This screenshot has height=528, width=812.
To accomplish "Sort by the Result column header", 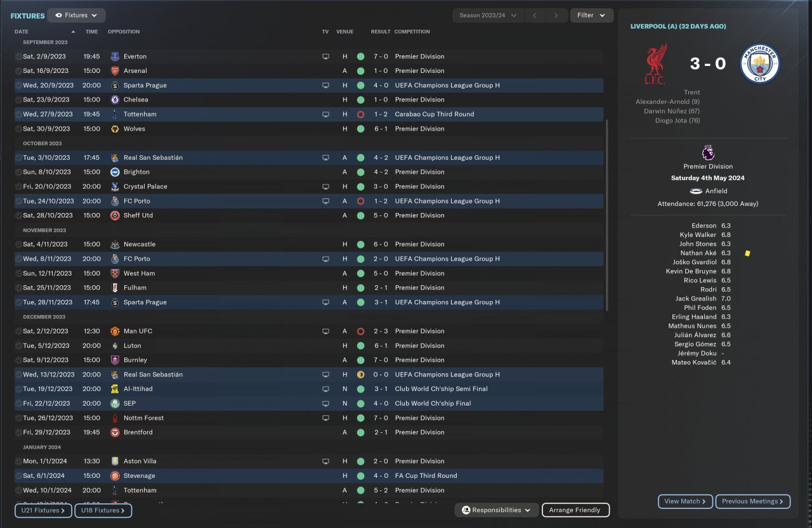I will (381, 32).
